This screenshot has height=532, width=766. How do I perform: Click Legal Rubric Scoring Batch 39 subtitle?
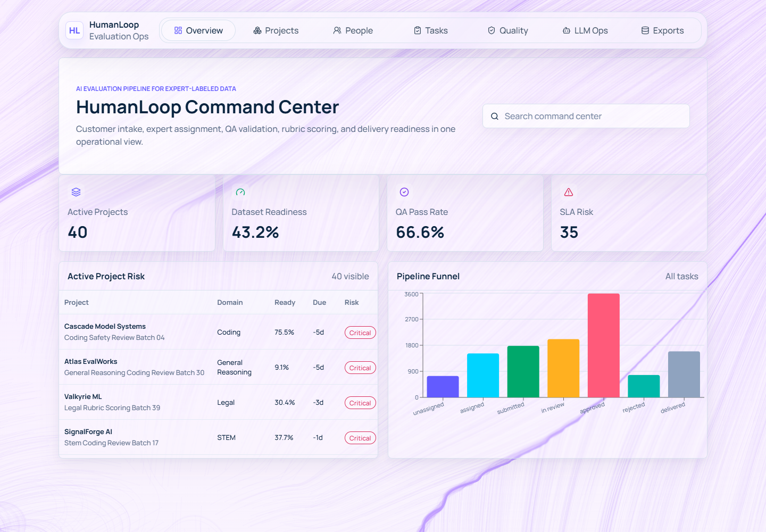point(112,408)
